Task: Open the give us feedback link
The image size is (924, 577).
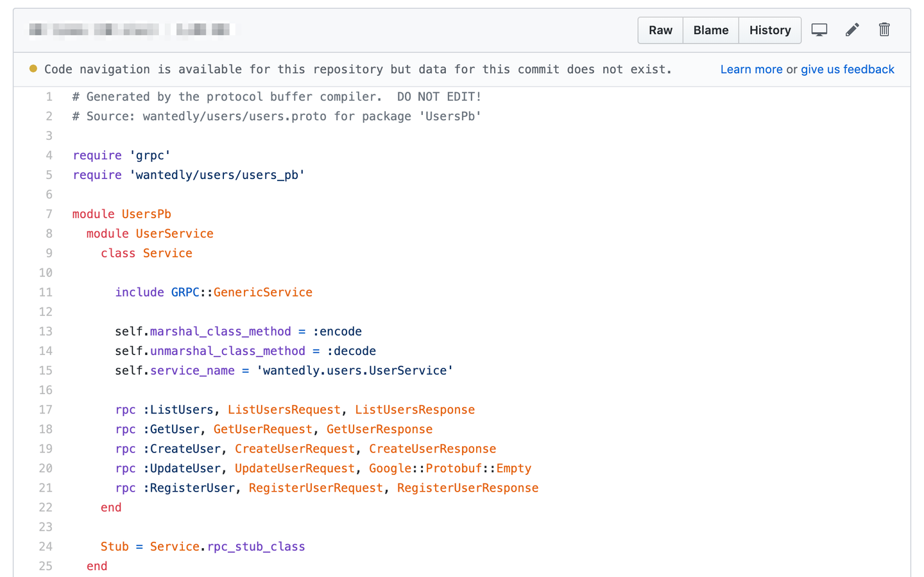Action: point(847,69)
